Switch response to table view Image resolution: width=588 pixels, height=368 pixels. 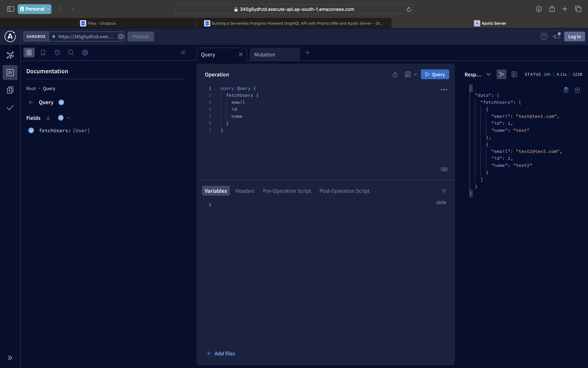(x=514, y=74)
